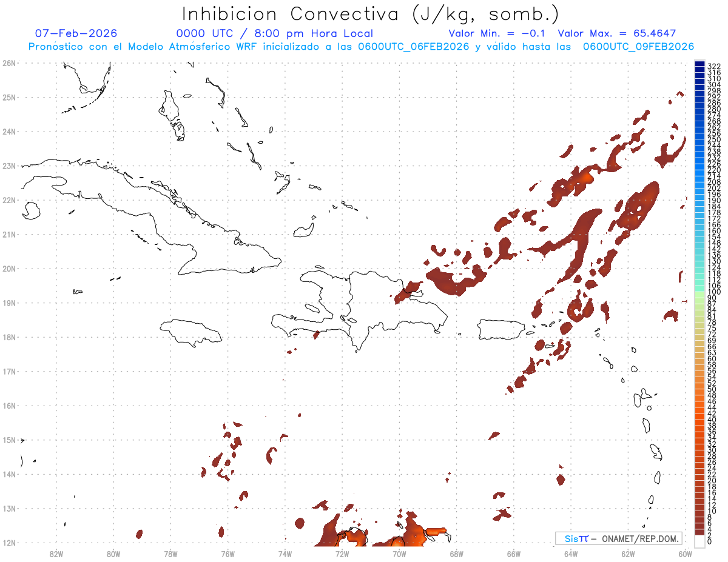Screen dimensions: 728x562
Task: Click the darkest blue swatch atop the colorbar
Action: pyautogui.click(x=699, y=65)
